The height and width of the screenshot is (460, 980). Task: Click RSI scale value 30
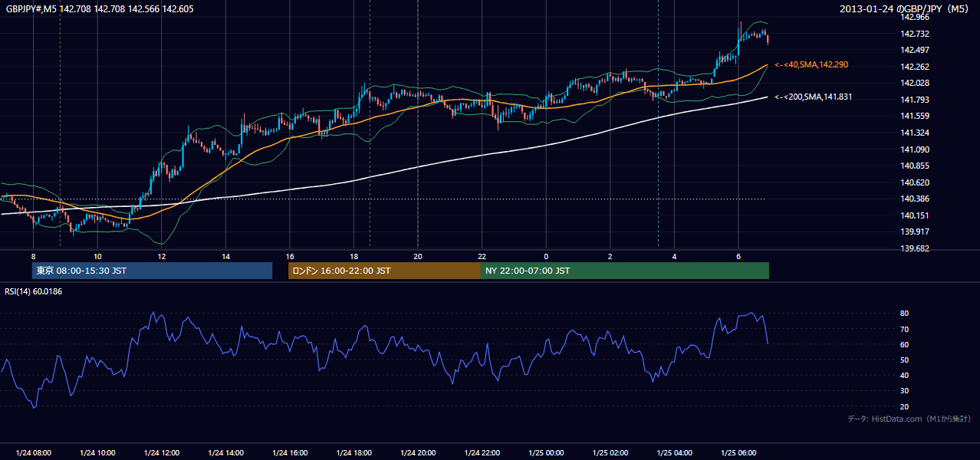pos(905,391)
